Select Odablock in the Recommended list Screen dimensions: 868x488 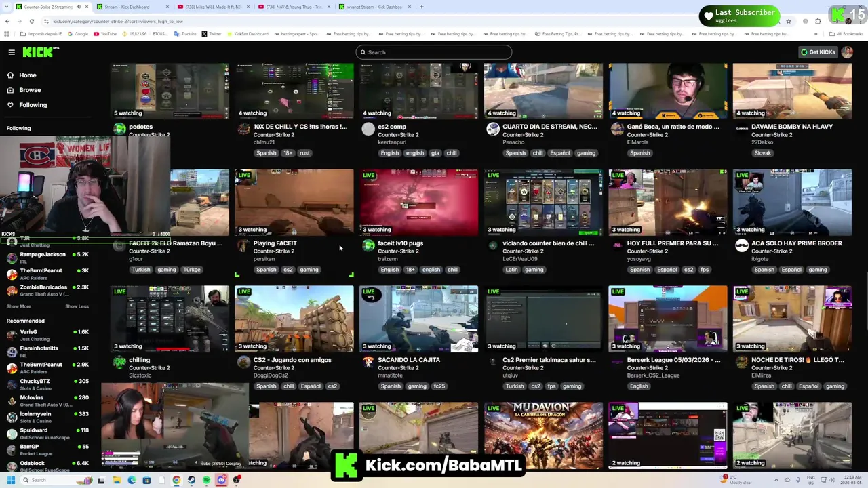(x=49, y=466)
